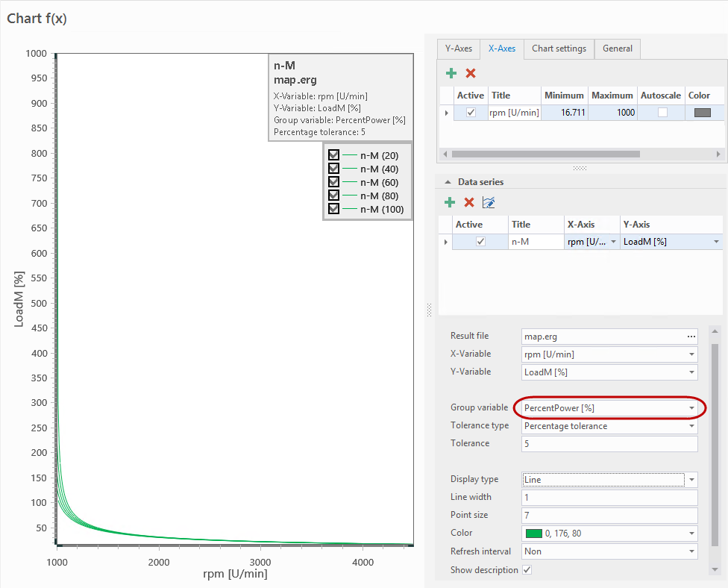Click the Autoscale column header
Image resolution: width=728 pixels, height=588 pixels.
660,96
